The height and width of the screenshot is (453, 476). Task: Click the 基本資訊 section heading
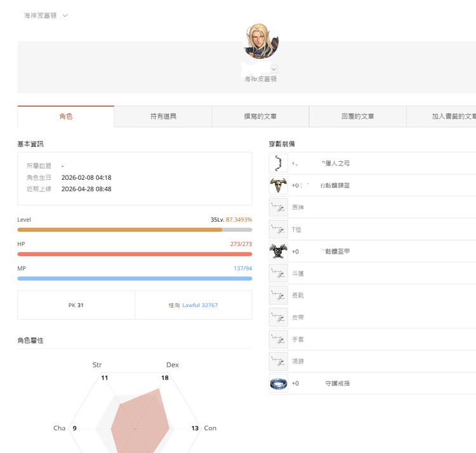30,144
